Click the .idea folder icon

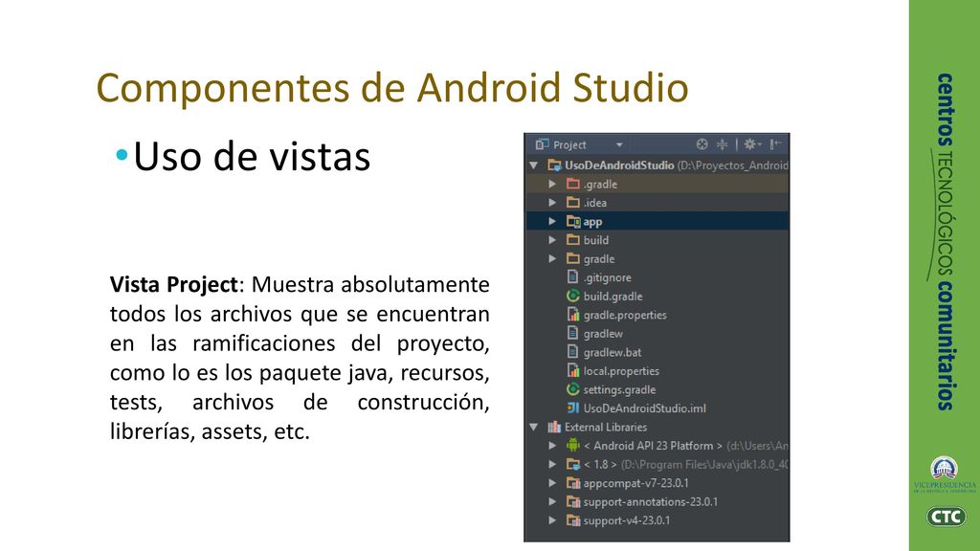573,203
